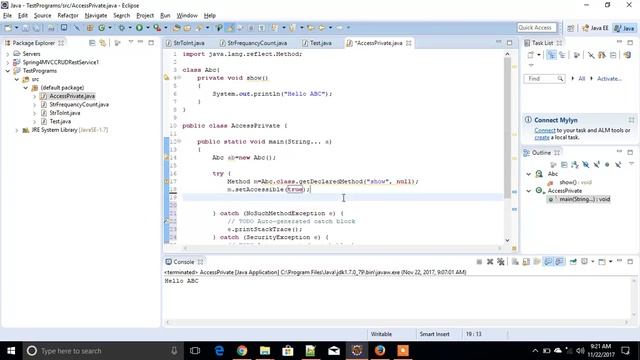640x360 pixels.
Task: Click Connect link in Connect Mylyn panel
Action: [545, 130]
